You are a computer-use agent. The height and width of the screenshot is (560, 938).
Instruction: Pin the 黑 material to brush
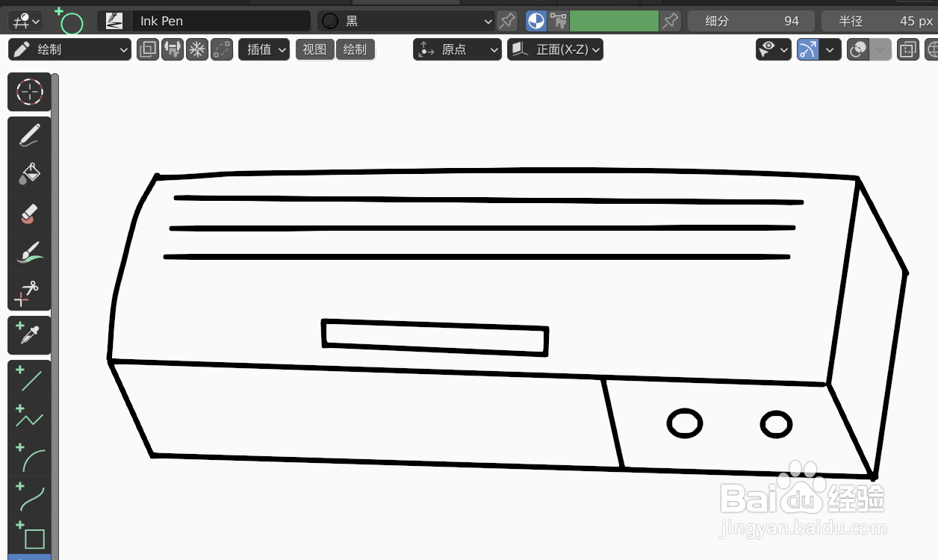508,21
